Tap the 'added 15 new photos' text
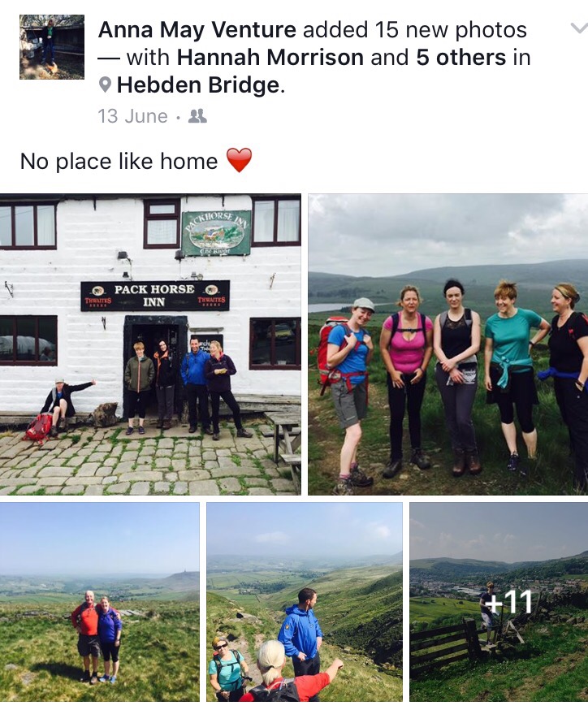This screenshot has width=588, height=710. 415,30
